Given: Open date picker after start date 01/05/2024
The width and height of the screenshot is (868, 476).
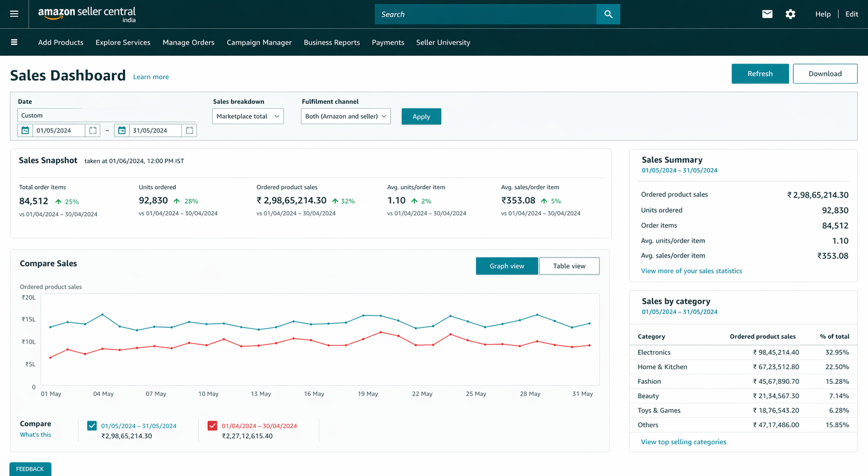Looking at the screenshot, I should pos(93,131).
